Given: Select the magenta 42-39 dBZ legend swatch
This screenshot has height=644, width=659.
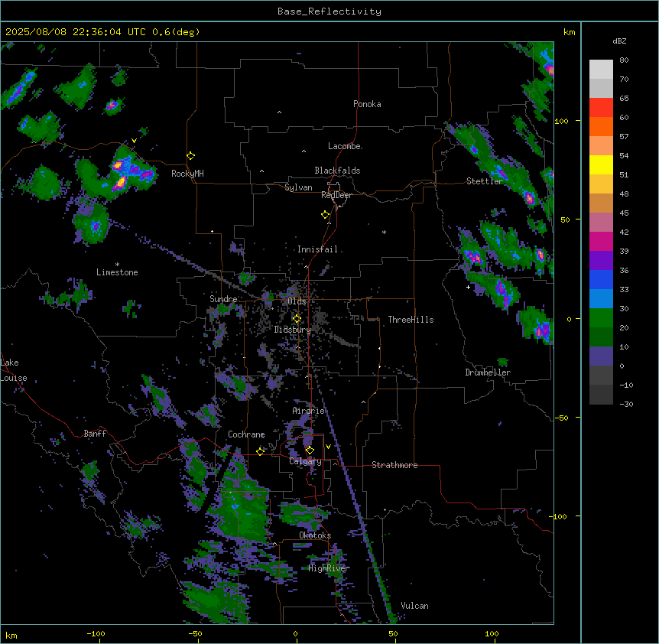Looking at the screenshot, I should (x=601, y=242).
